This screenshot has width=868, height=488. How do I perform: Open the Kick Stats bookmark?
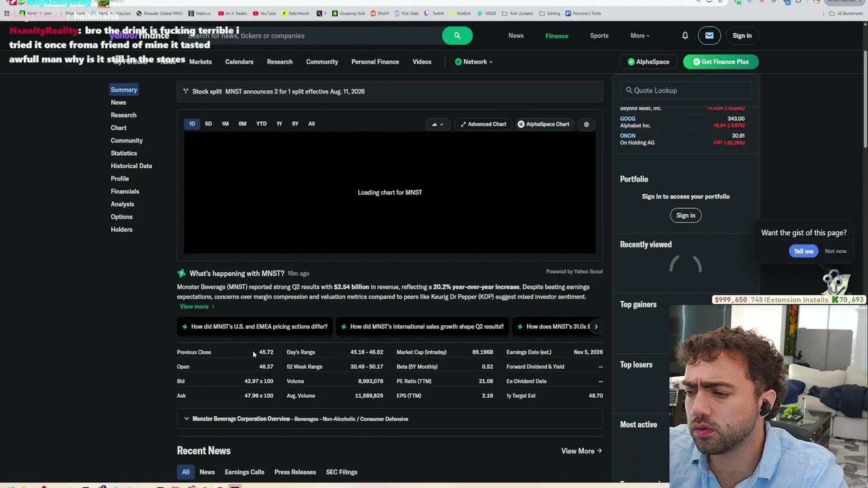pos(407,14)
